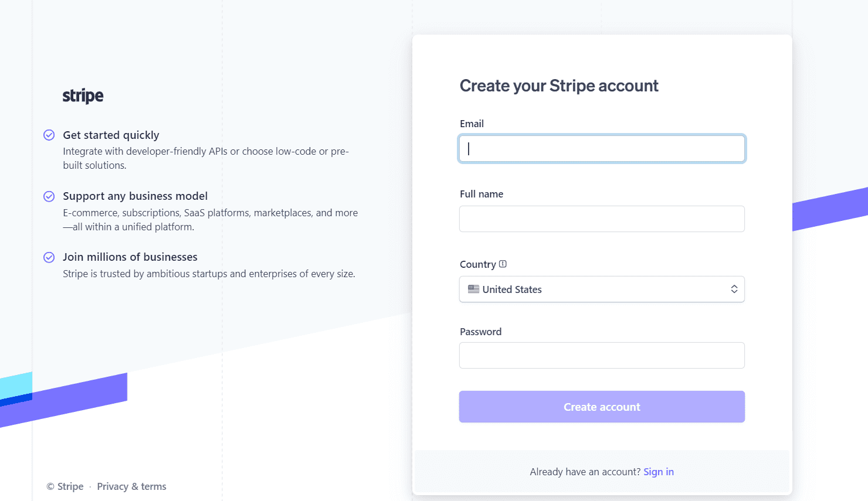
Task: Click the Sign in link
Action: [x=658, y=472]
